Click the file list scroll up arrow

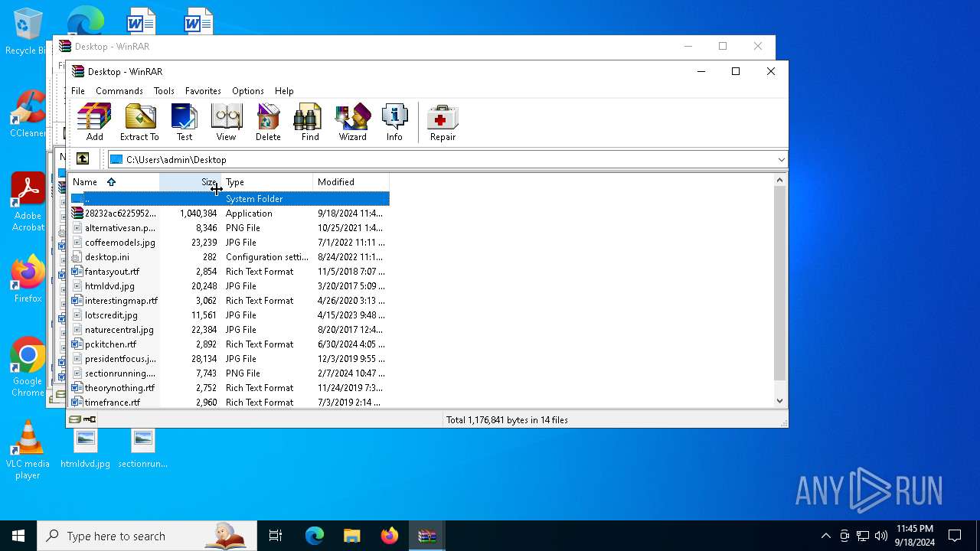tap(779, 181)
